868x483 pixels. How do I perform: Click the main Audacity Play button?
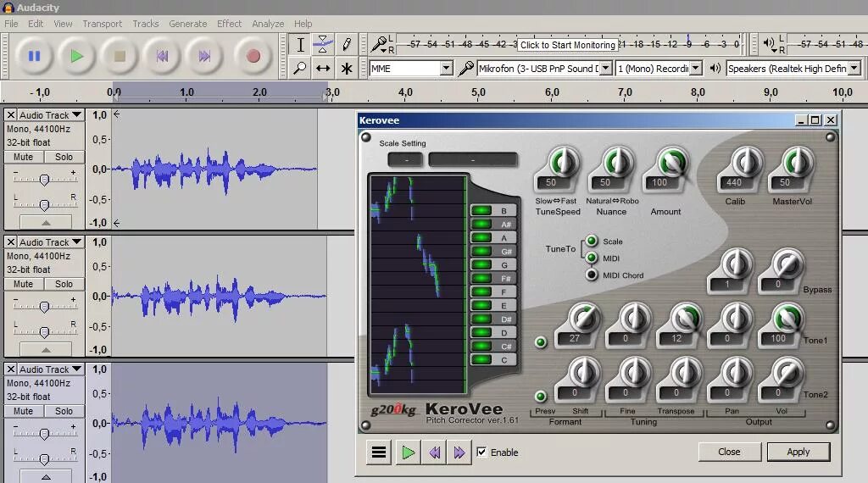coord(77,56)
